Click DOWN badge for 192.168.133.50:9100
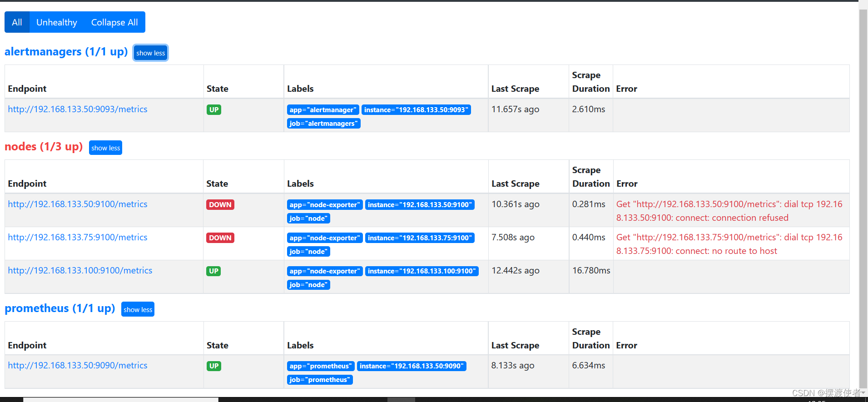The image size is (868, 402). (x=220, y=204)
